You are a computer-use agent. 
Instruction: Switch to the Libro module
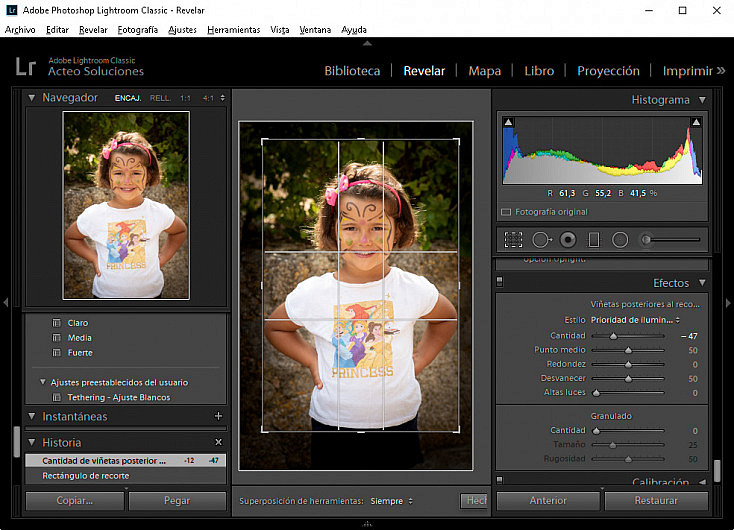[539, 71]
